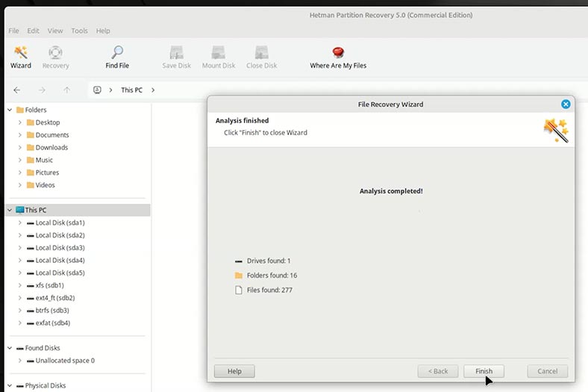Expand the Unallocated space 0 node
This screenshot has width=588, height=392.
[20, 361]
